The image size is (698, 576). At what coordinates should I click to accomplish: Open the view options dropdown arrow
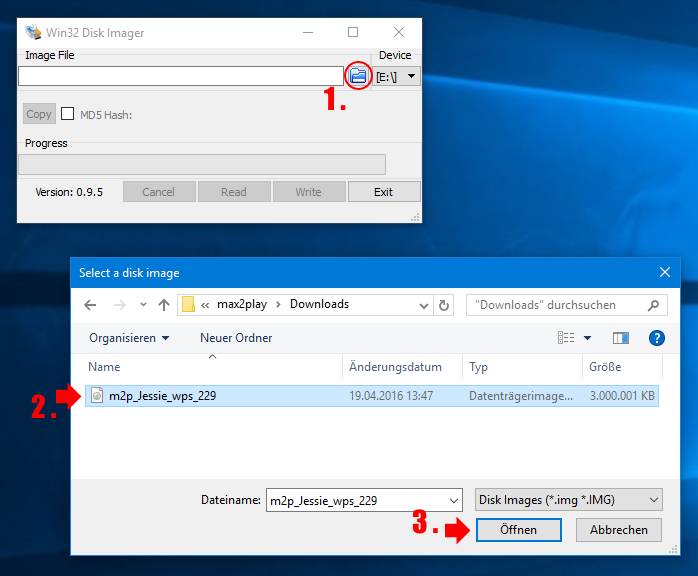pyautogui.click(x=588, y=338)
